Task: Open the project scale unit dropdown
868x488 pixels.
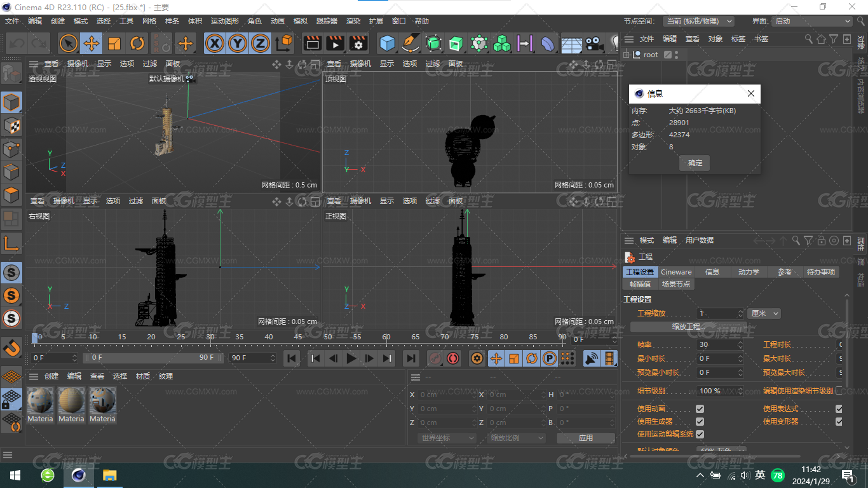Action: pos(764,313)
